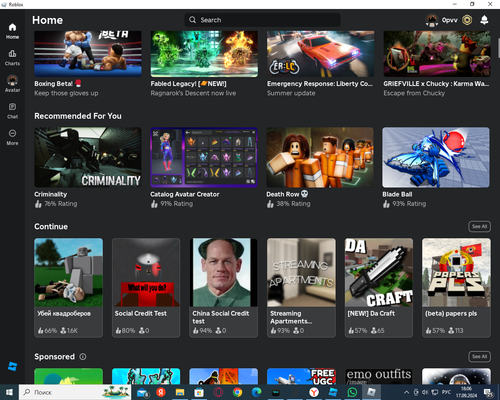The image size is (500, 400).
Task: Click the Roblox Studio icon in sidebar
Action: [x=12, y=366]
